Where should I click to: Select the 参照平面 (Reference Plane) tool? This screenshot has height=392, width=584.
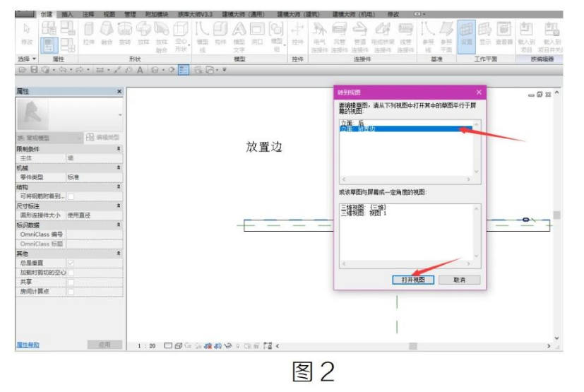tap(446, 37)
